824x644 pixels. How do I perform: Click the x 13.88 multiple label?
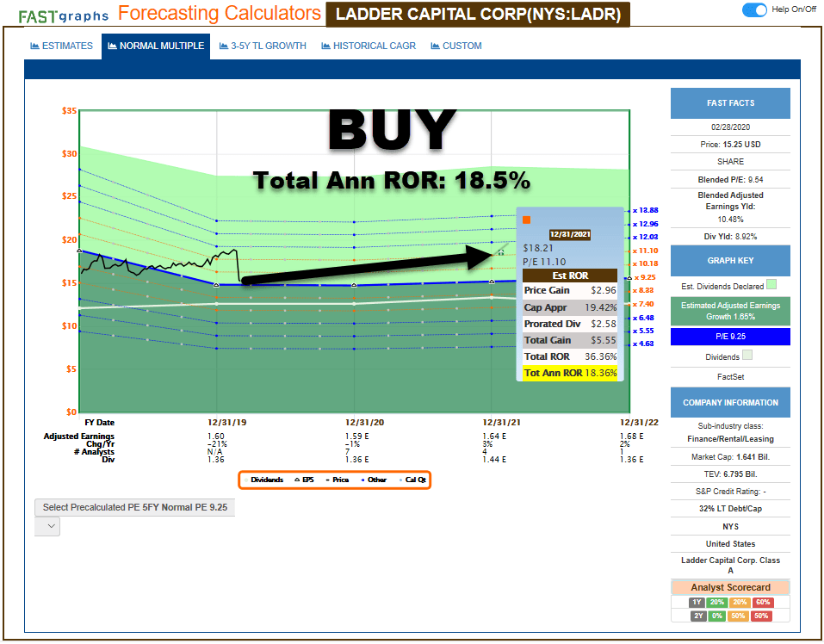tap(645, 210)
